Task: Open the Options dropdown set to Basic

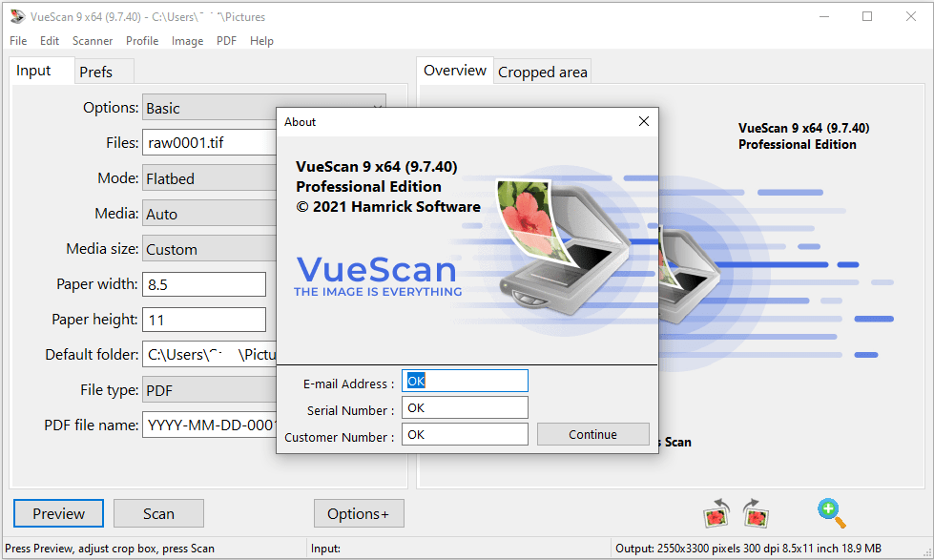Action: (x=264, y=108)
